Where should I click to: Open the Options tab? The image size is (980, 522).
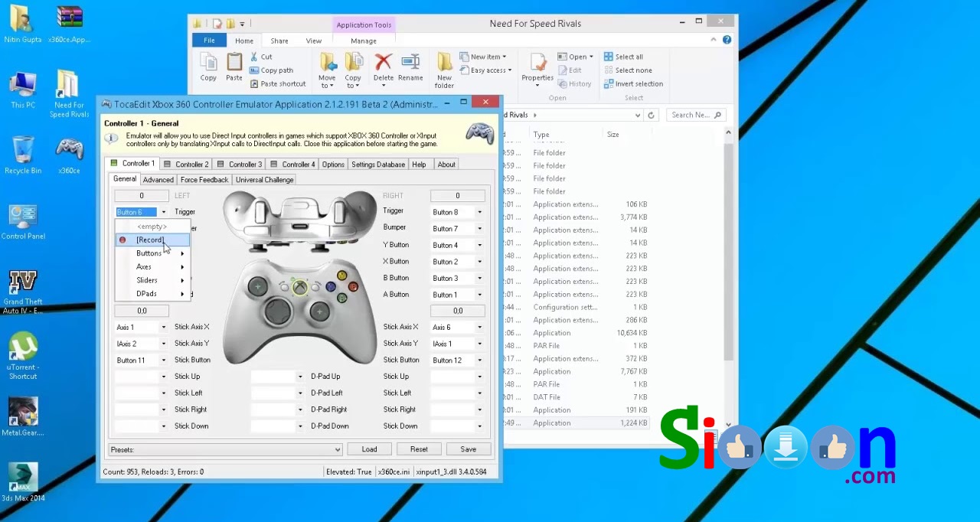tap(333, 164)
